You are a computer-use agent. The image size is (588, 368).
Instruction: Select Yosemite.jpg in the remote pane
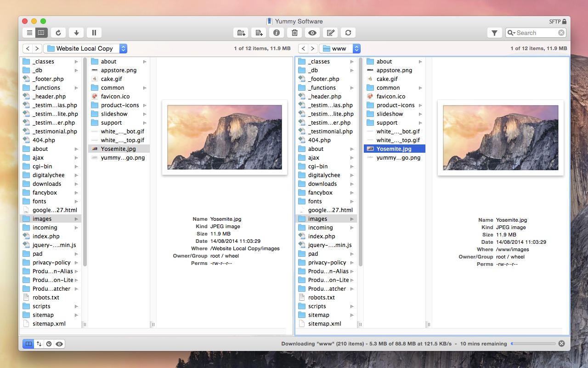click(x=394, y=149)
